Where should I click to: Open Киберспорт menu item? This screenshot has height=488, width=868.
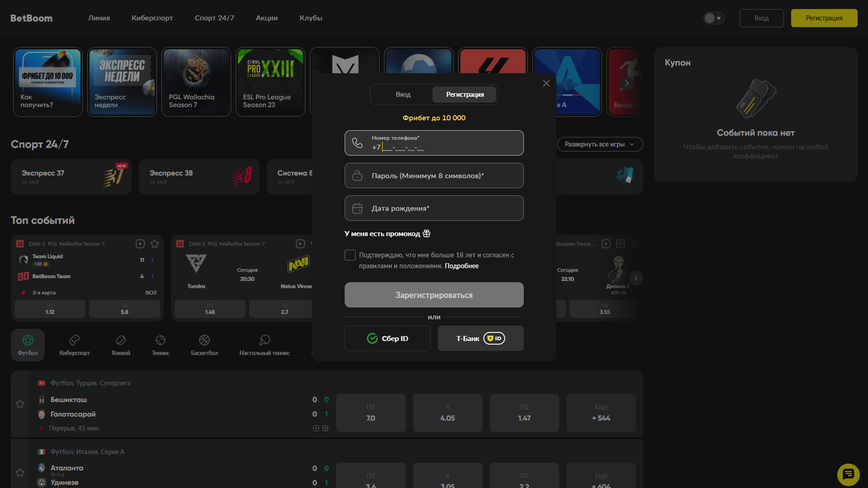coord(152,18)
